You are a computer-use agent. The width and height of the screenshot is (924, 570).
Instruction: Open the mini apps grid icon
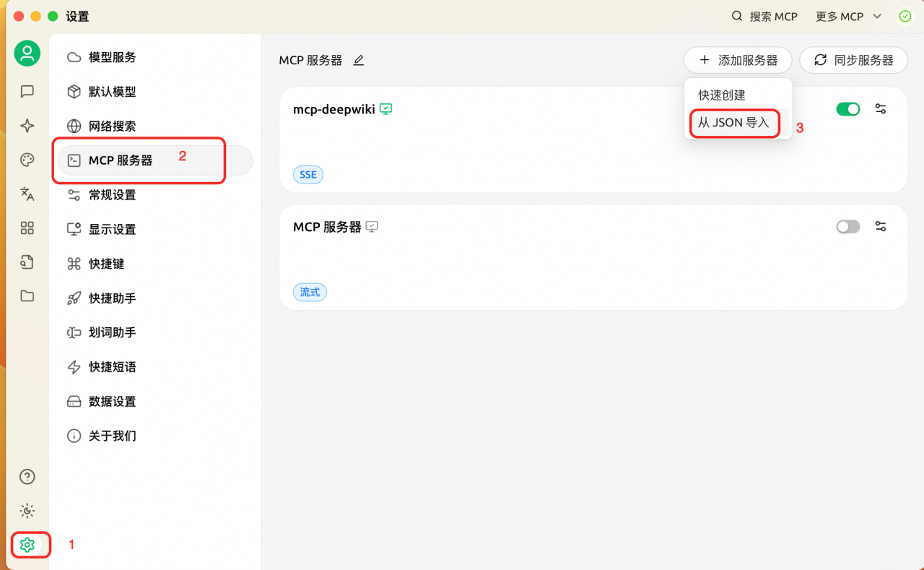point(27,228)
